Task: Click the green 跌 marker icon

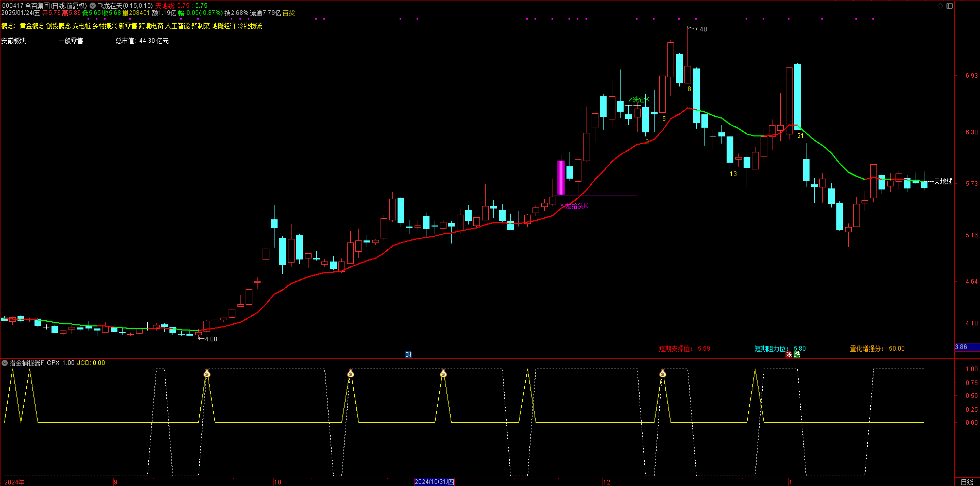Action: pos(797,354)
